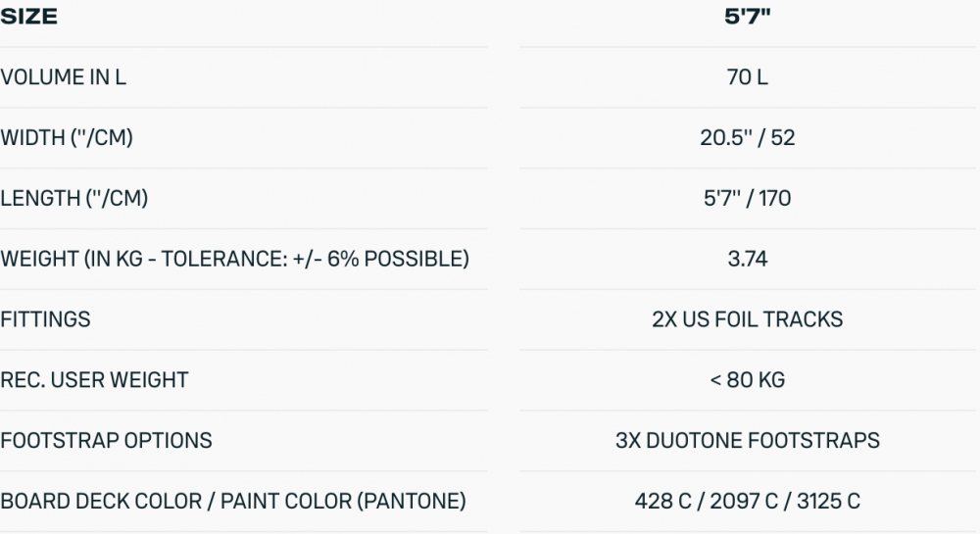Select the 5'7" size column header
The height and width of the screenshot is (534, 980).
coord(747,18)
